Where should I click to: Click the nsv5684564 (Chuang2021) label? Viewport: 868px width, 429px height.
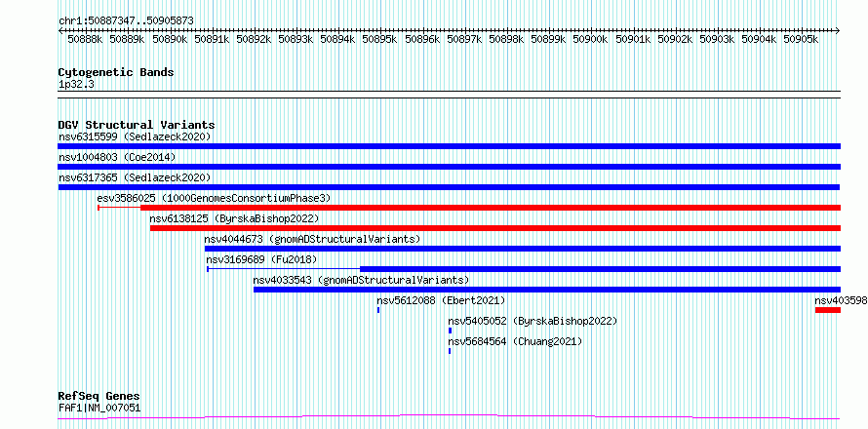(515, 341)
